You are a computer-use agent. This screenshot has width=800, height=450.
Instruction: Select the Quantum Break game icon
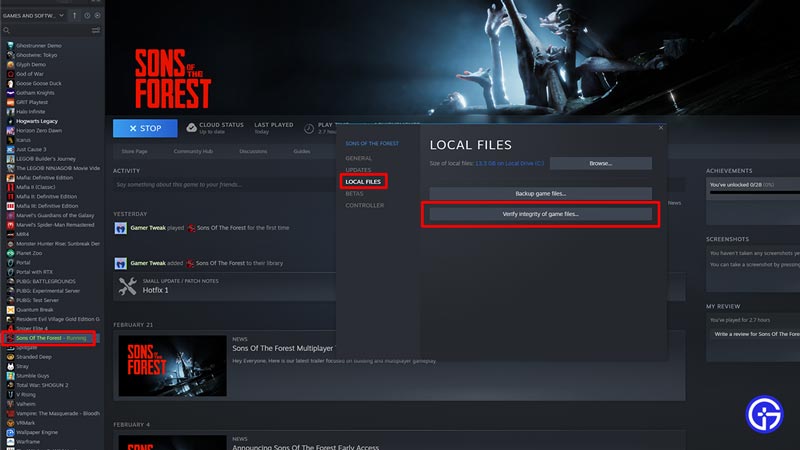(x=10, y=310)
